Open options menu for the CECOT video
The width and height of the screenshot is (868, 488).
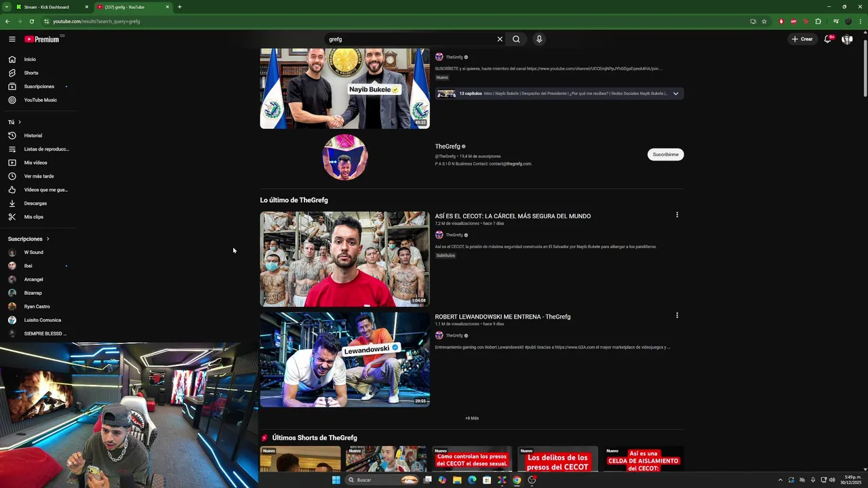677,215
